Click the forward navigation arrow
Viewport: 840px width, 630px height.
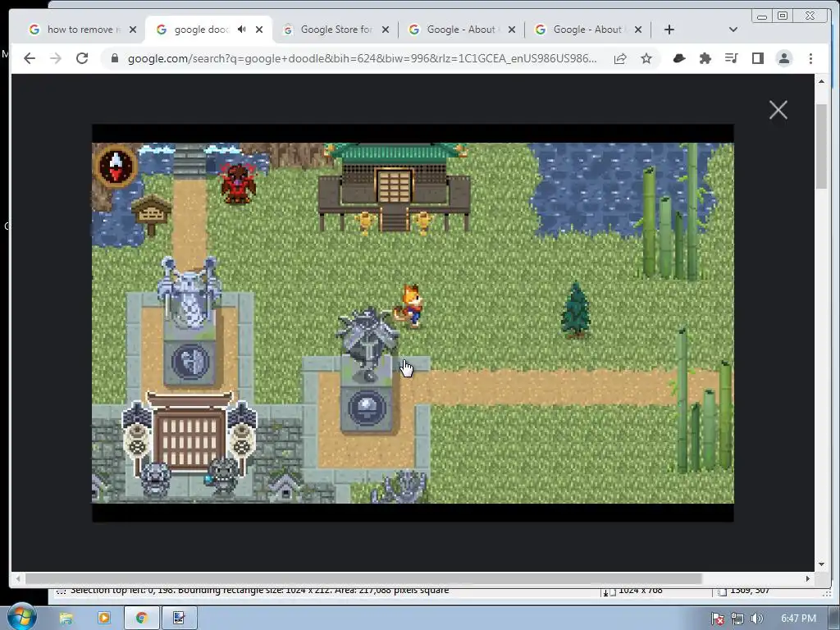click(x=56, y=58)
